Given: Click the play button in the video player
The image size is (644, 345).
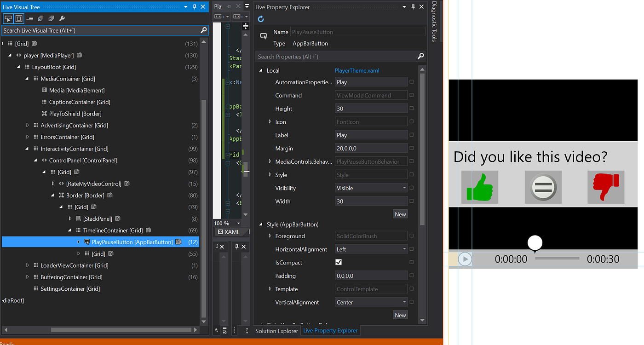Looking at the screenshot, I should (x=465, y=259).
